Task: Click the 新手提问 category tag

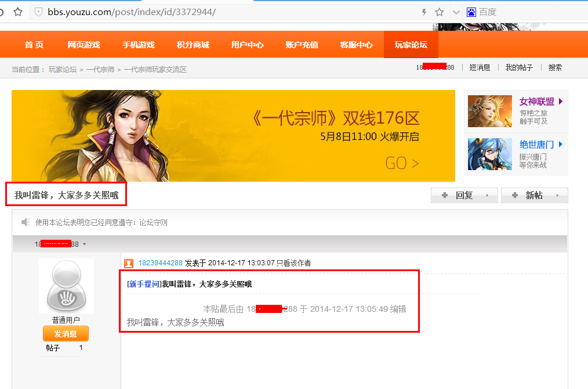Action: [144, 284]
